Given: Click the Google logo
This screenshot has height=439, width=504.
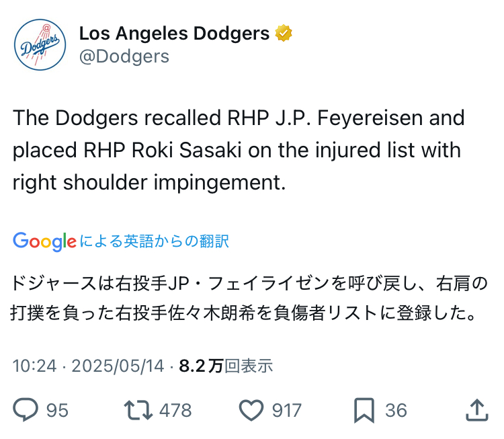Looking at the screenshot, I should click(44, 242).
